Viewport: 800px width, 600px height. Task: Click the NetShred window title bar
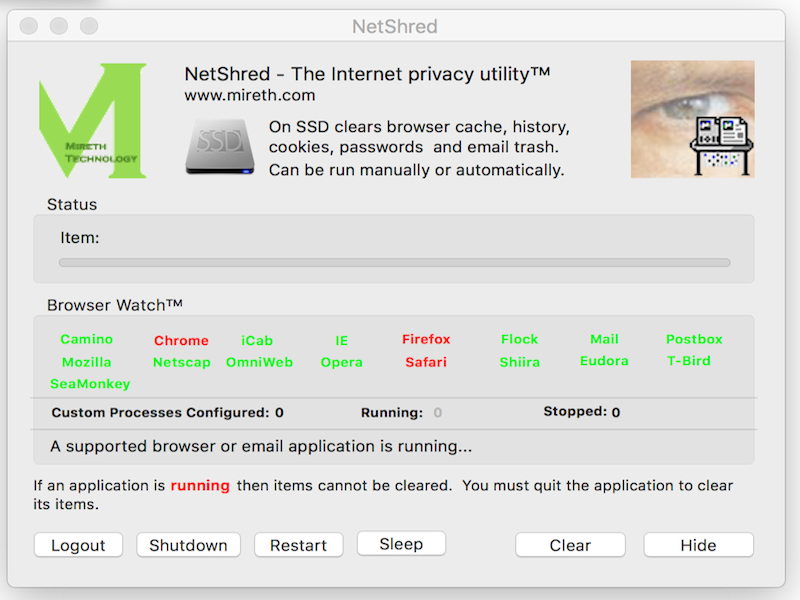coord(394,26)
